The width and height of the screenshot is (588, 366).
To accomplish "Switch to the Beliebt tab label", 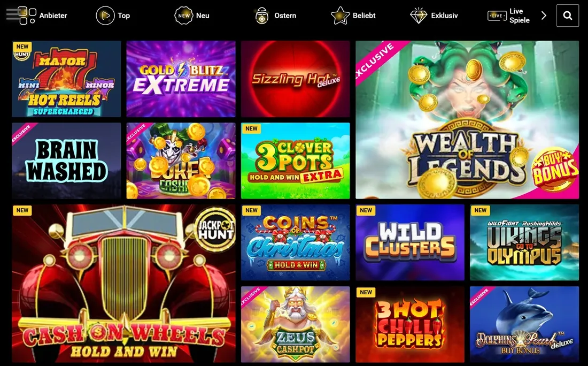I will [x=363, y=16].
